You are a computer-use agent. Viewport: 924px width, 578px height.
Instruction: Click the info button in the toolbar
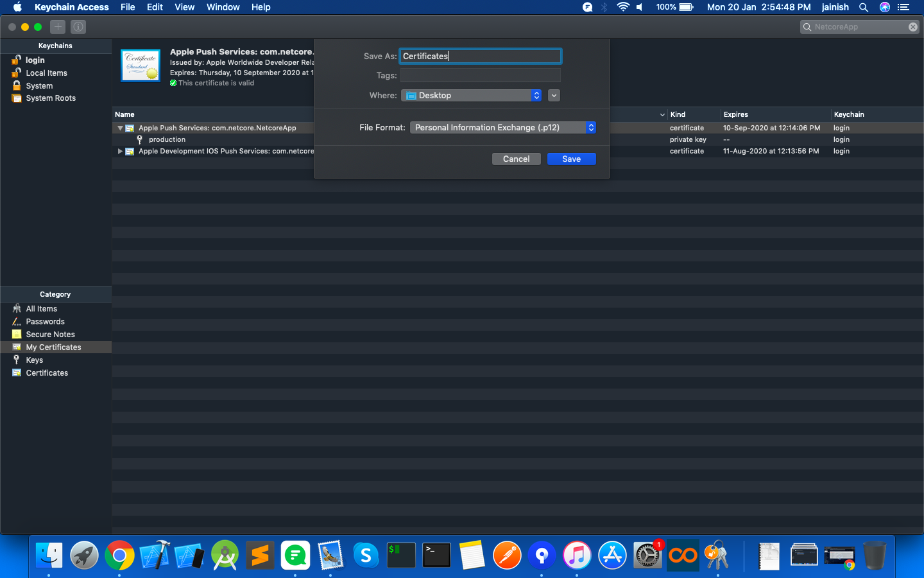coord(78,27)
